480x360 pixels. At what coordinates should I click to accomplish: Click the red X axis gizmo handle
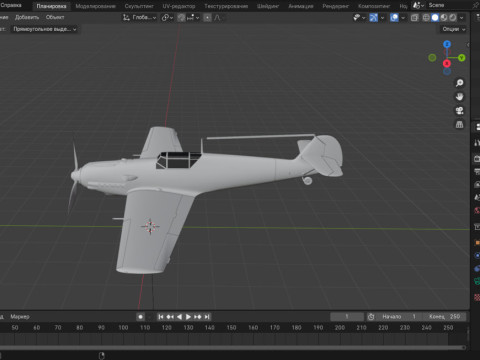(x=447, y=63)
